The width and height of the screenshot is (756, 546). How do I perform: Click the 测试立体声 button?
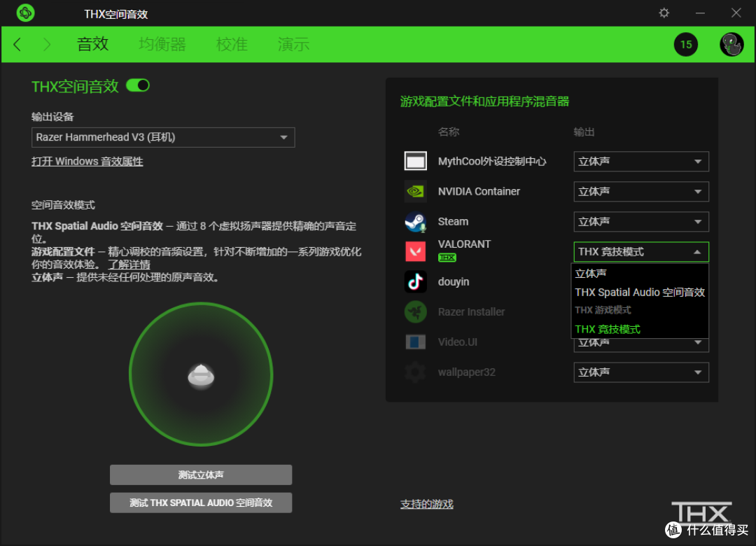(x=201, y=475)
